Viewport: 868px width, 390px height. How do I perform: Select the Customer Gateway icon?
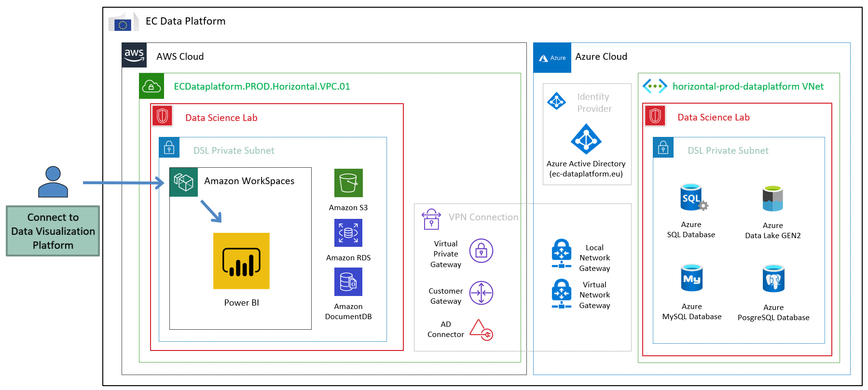pos(482,293)
